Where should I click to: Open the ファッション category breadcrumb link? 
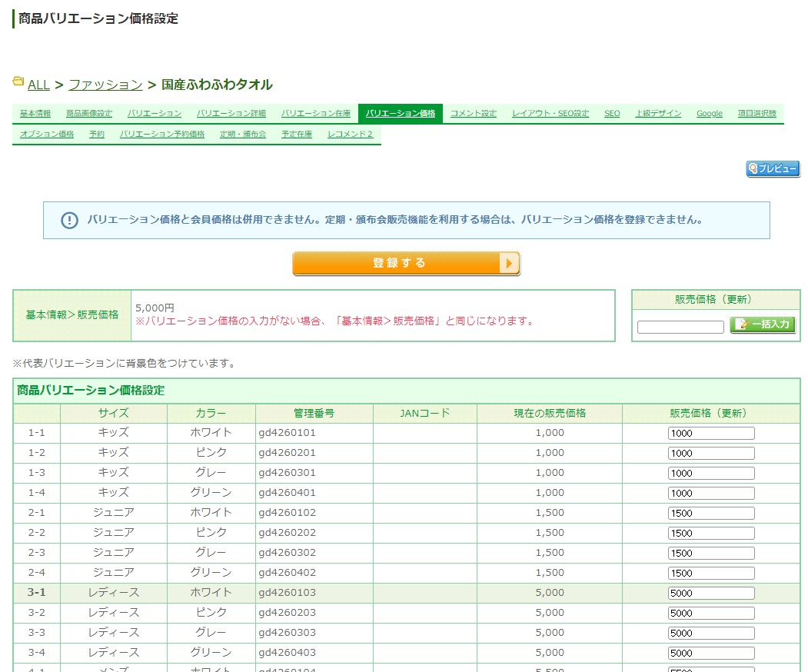pos(105,85)
